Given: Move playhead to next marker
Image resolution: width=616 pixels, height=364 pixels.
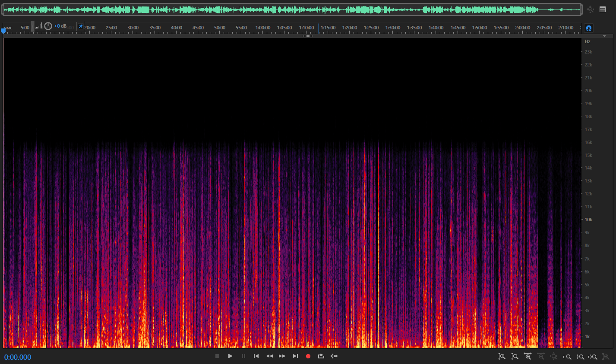Looking at the screenshot, I should (x=295, y=356).
